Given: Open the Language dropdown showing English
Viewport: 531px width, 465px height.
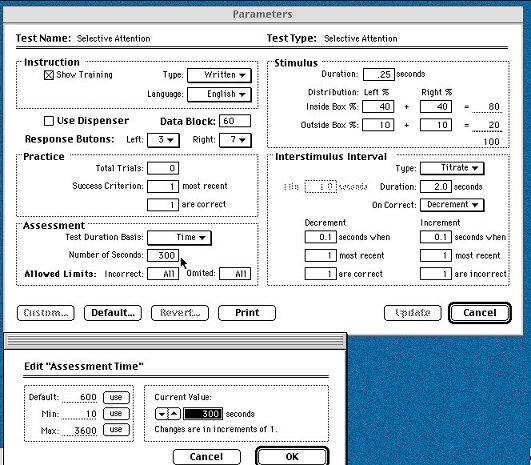Looking at the screenshot, I should 219,94.
